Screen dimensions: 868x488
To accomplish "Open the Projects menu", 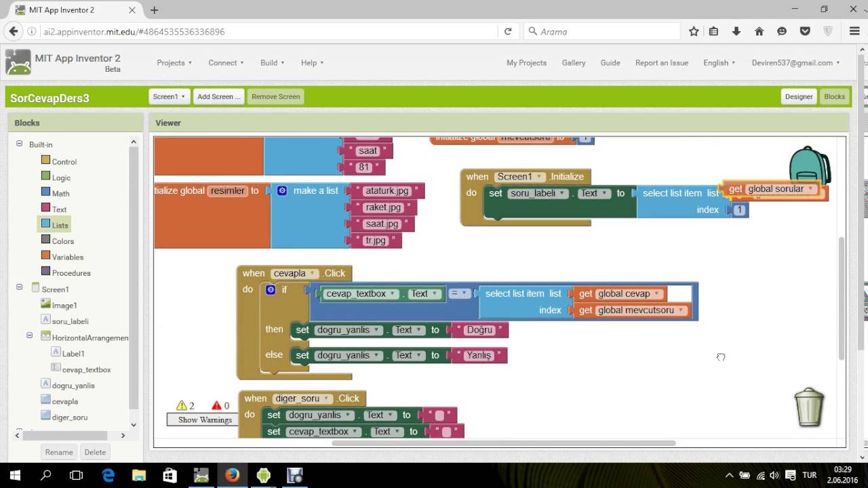I will [174, 62].
